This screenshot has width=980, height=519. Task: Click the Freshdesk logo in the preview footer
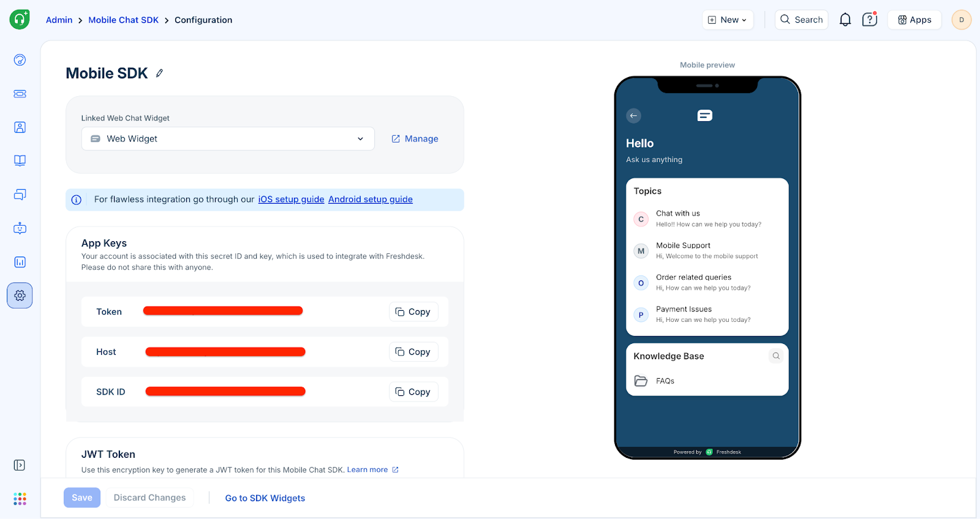pyautogui.click(x=709, y=452)
